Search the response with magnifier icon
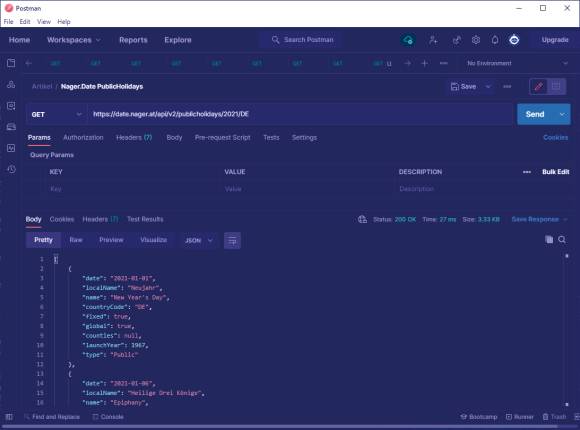The height and width of the screenshot is (430, 580). pos(562,239)
